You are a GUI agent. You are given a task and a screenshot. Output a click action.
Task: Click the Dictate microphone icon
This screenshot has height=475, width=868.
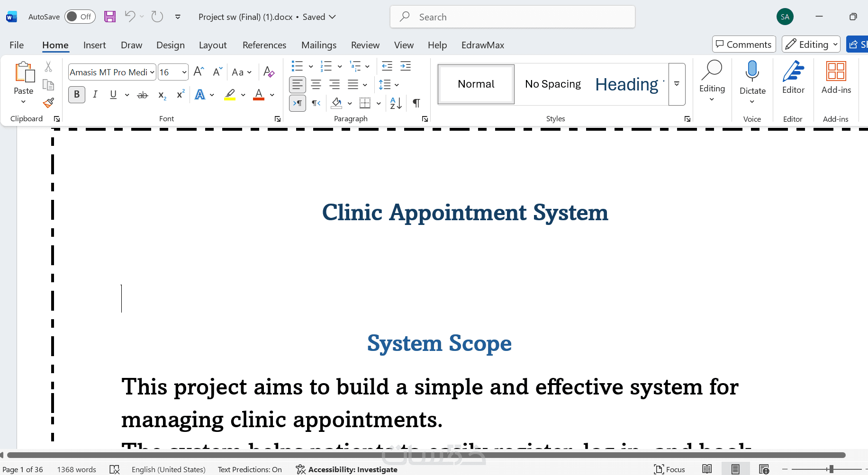(752, 71)
